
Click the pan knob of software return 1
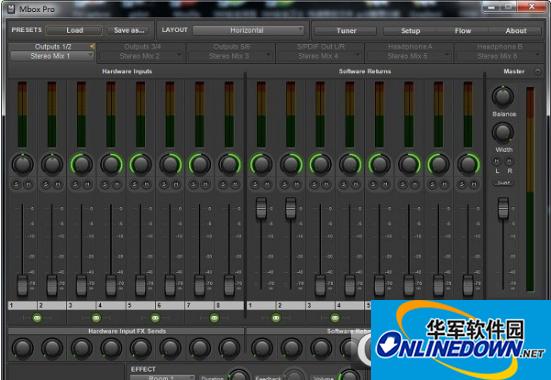(x=261, y=164)
